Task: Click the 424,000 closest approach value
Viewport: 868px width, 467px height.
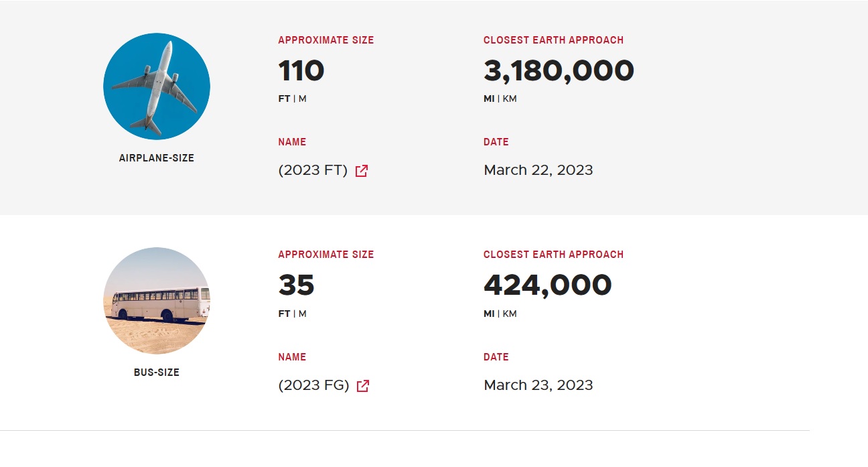Action: pos(547,285)
